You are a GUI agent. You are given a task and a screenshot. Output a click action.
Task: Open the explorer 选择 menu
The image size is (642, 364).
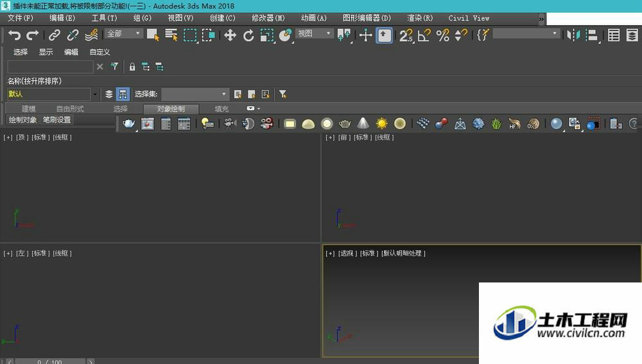21,52
